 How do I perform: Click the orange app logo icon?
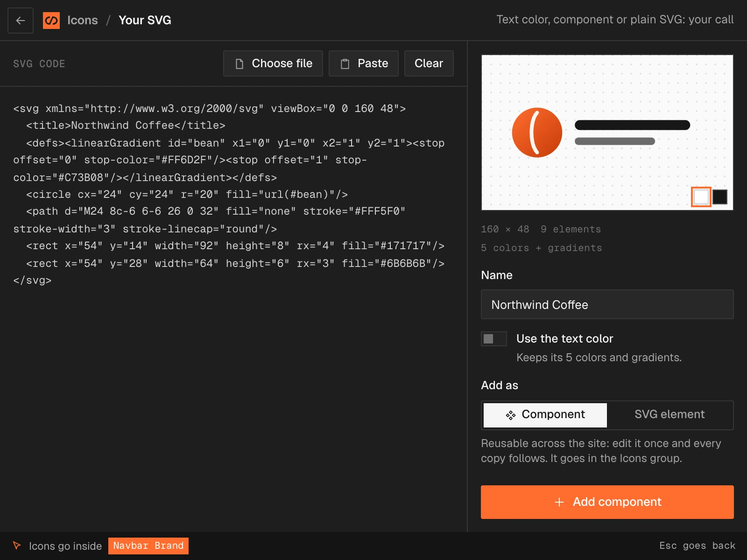(x=51, y=21)
